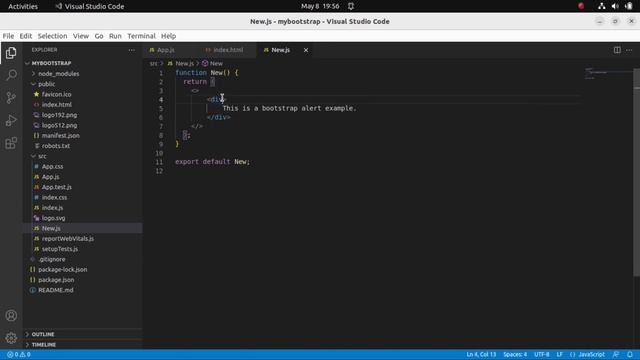This screenshot has height=360, width=640.
Task: Open the Run and Debug view icon
Action: (x=11, y=120)
